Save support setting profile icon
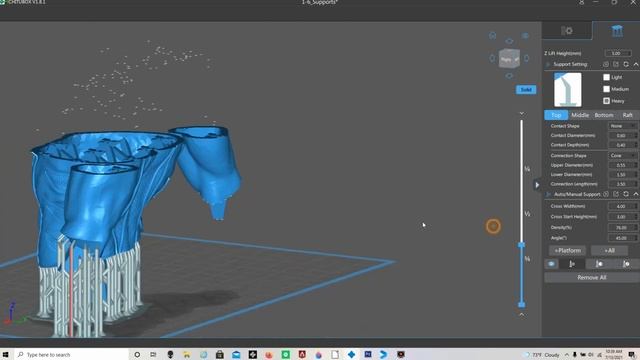This screenshot has width=640, height=360. (606, 64)
